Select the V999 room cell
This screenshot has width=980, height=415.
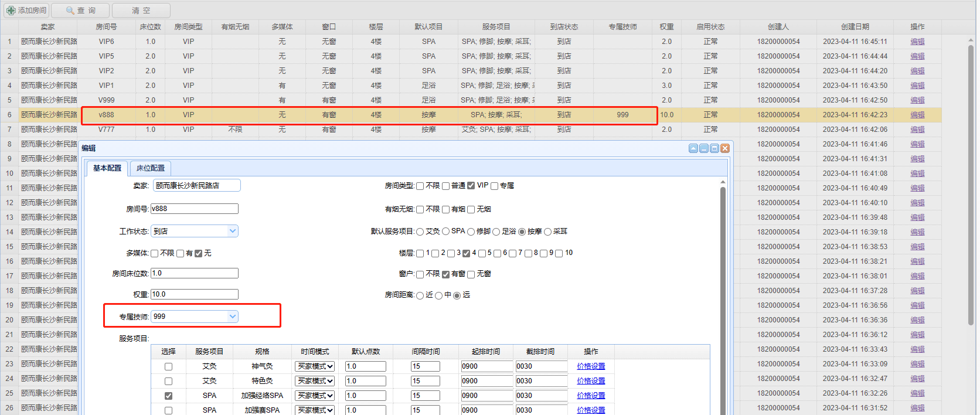pyautogui.click(x=106, y=100)
